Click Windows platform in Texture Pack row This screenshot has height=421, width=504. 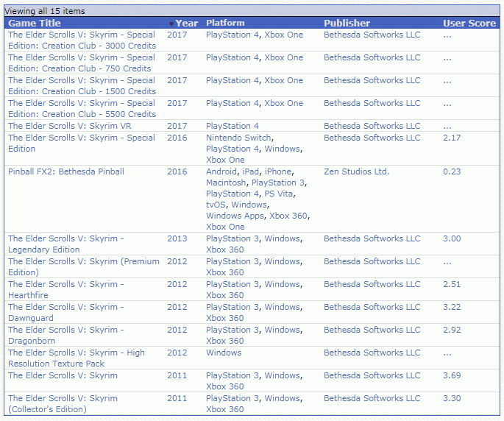point(224,353)
